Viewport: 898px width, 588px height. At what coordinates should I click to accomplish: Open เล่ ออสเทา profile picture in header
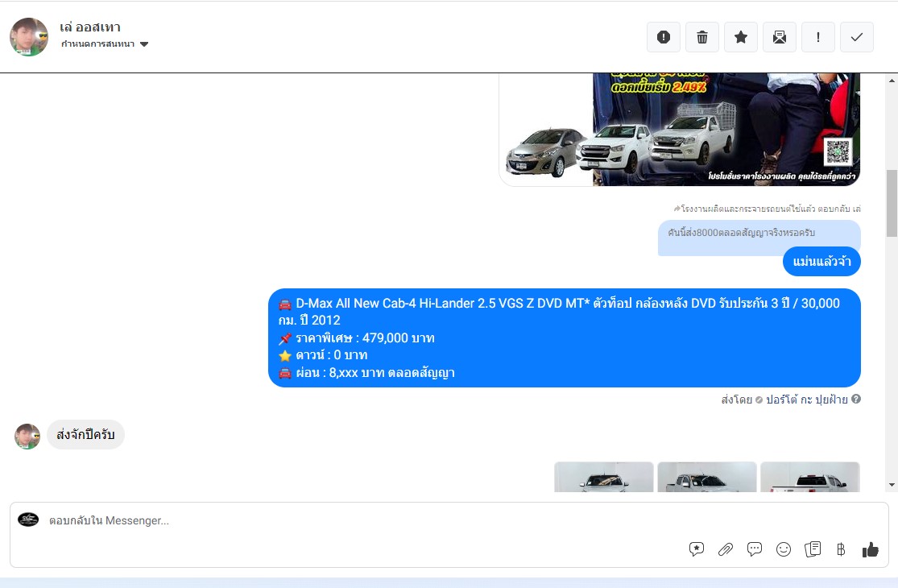(29, 37)
